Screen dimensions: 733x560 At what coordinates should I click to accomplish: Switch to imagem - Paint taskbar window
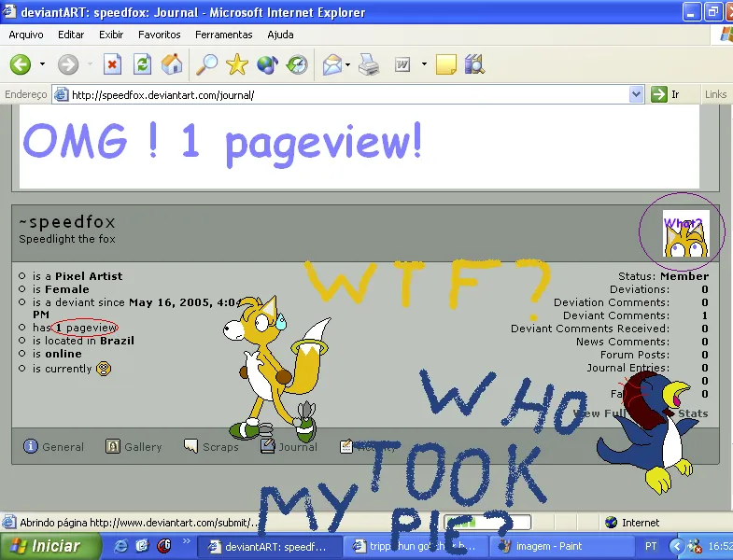[542, 546]
